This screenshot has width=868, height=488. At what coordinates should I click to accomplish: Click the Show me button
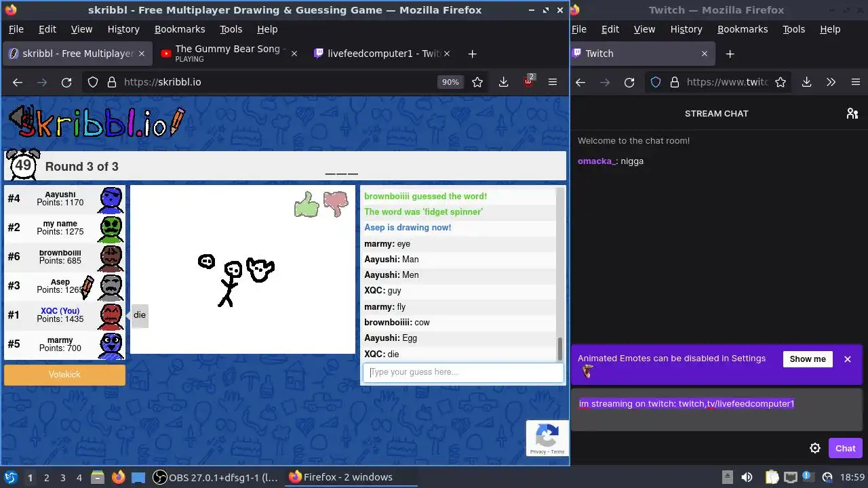(808, 359)
